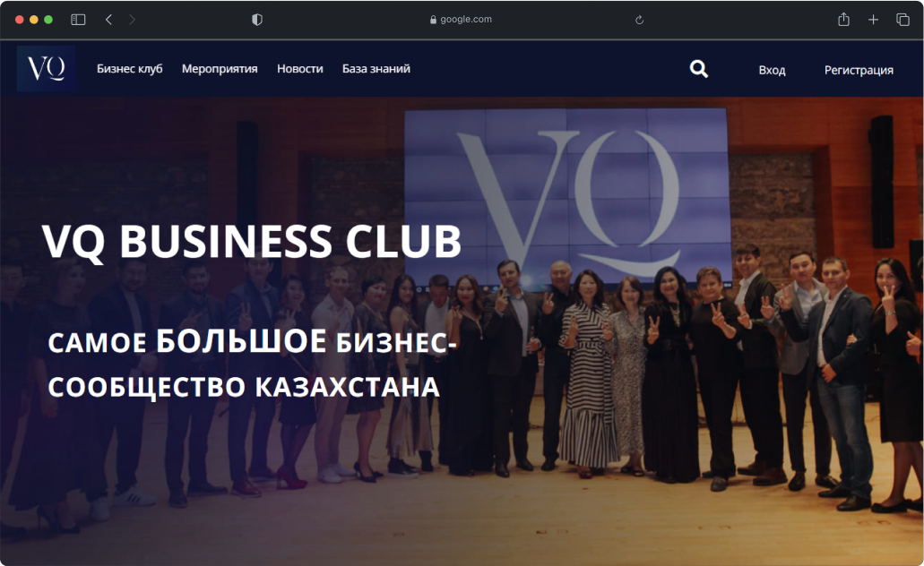Viewport: 924px width, 566px height.
Task: Click the Вход login link
Action: (772, 70)
